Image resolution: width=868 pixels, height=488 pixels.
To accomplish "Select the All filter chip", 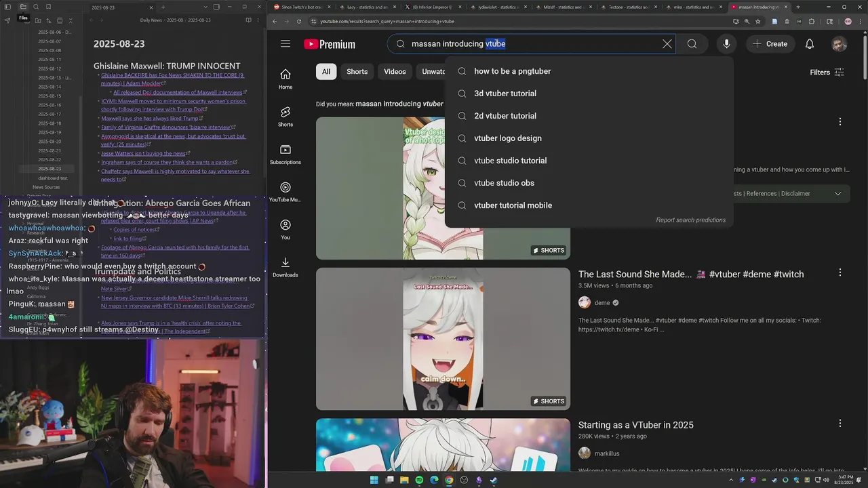I will tap(326, 72).
